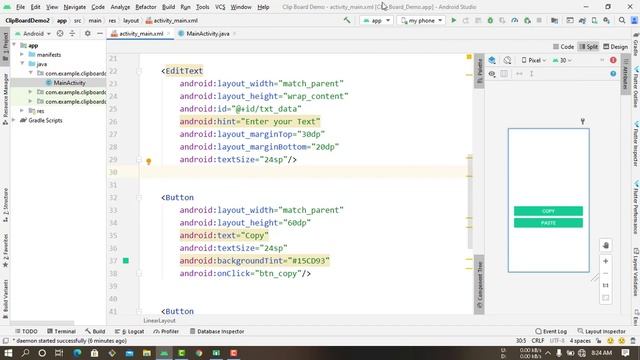This screenshot has height=360, width=640.
Task: Select the activity_main.xml editor tab
Action: (x=140, y=33)
